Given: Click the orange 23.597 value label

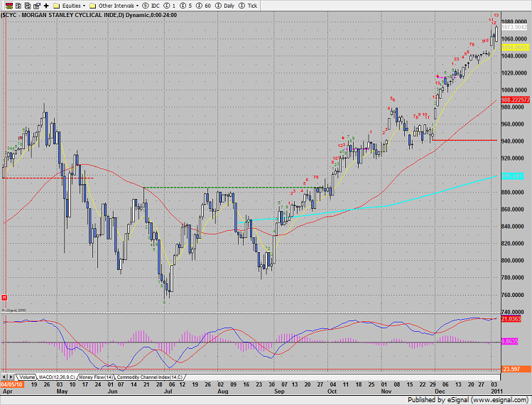Looking at the screenshot, I should coord(516,369).
